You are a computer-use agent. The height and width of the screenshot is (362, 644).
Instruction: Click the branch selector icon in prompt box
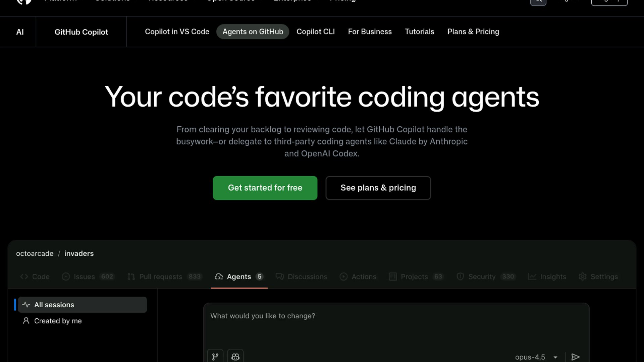[215, 356]
